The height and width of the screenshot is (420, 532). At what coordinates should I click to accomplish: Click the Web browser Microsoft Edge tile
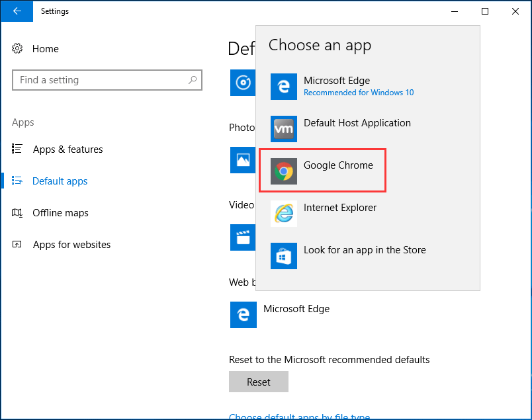[244, 315]
